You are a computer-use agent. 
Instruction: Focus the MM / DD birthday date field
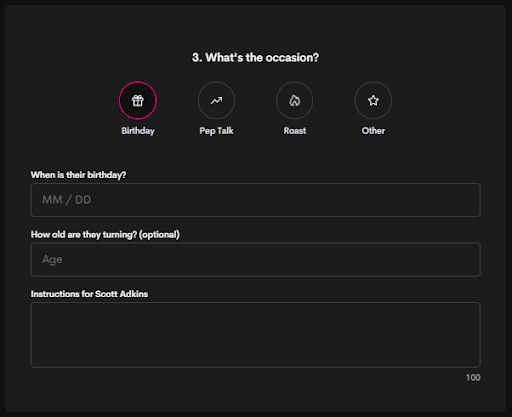pos(255,200)
